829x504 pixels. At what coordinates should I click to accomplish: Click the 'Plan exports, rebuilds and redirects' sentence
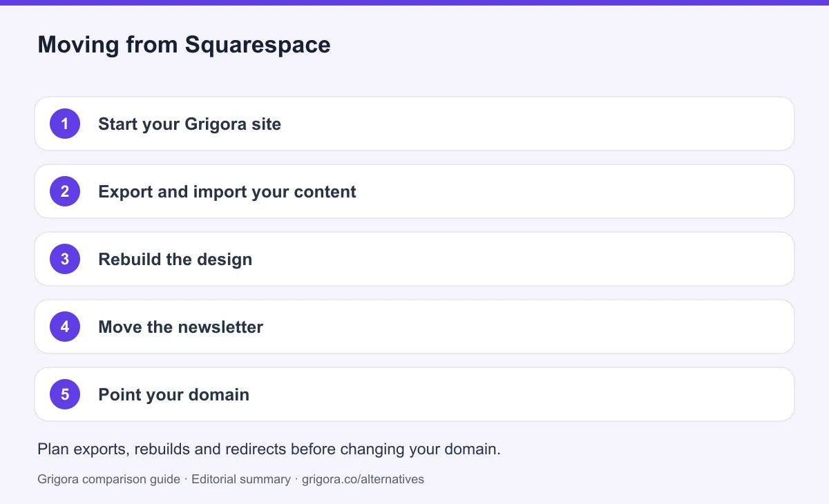[x=269, y=449]
